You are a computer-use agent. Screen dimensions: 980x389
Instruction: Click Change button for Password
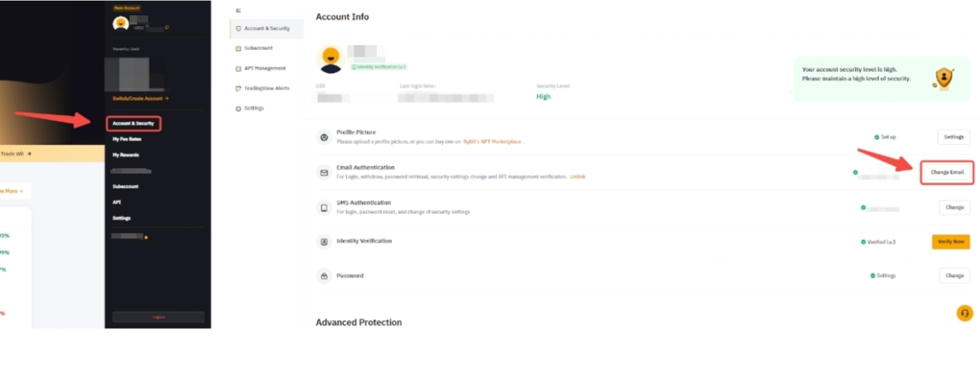tap(954, 275)
